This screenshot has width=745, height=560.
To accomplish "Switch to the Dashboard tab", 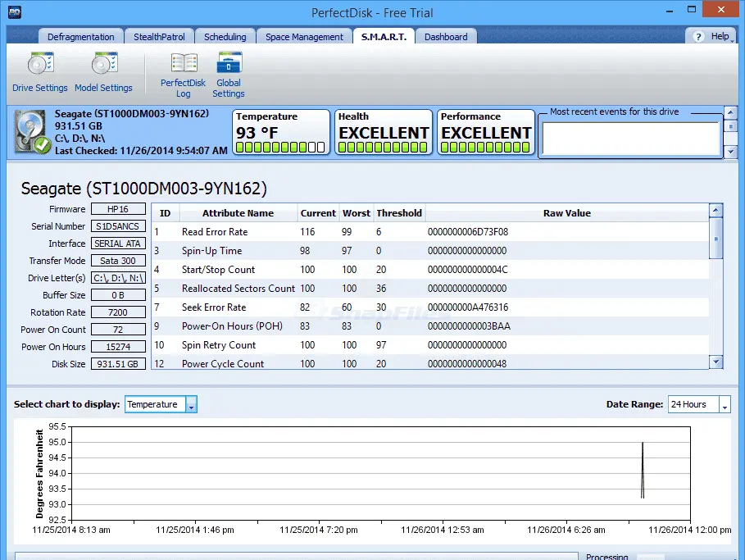I will pyautogui.click(x=446, y=37).
